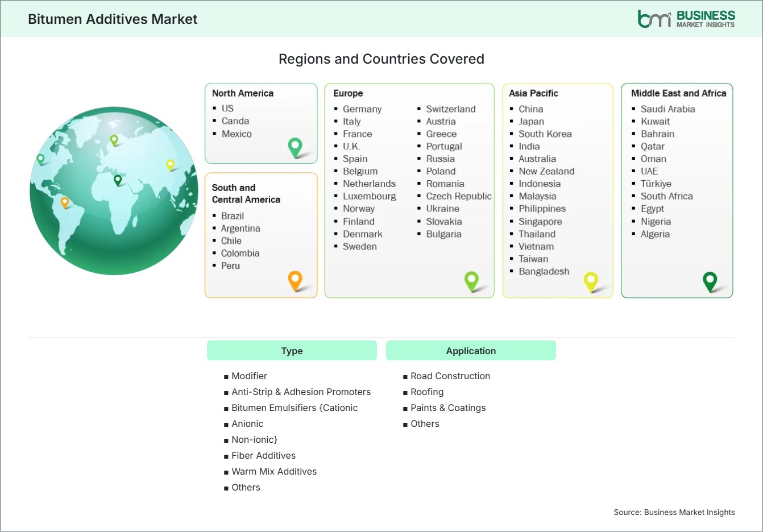763x532 pixels.
Task: Select the Application header tab
Action: coord(471,351)
